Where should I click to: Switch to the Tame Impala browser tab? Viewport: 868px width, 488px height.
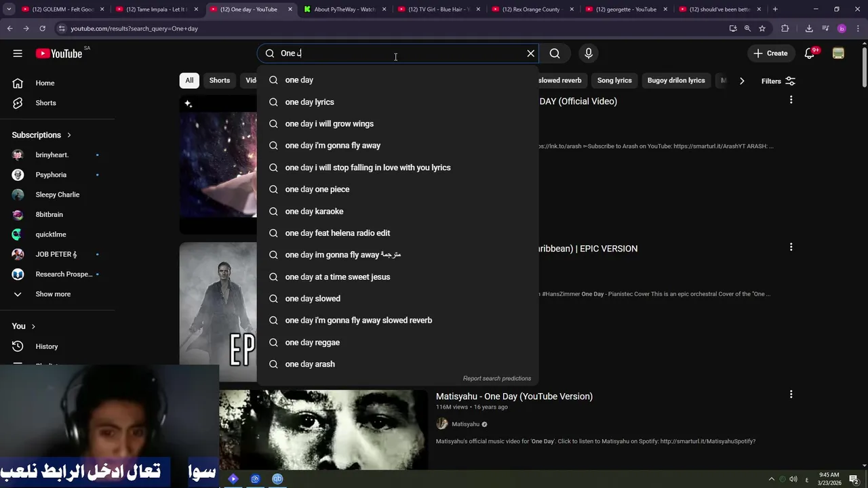pyautogui.click(x=157, y=9)
